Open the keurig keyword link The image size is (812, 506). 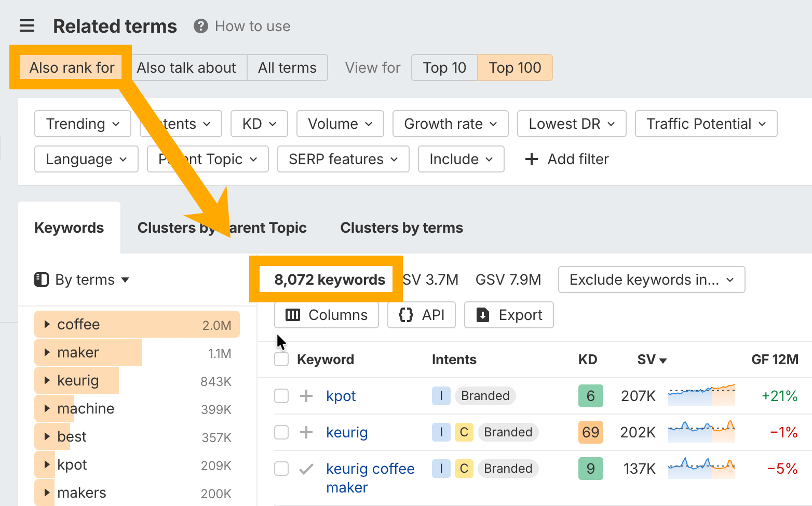pyautogui.click(x=347, y=432)
